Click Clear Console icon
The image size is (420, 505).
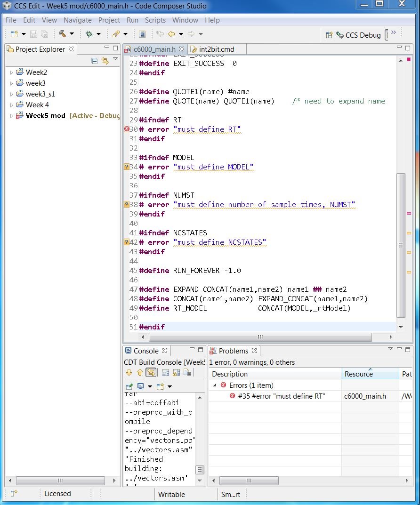click(x=187, y=373)
